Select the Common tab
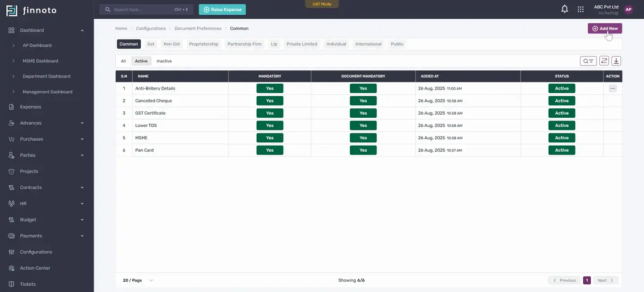644x292 pixels. 129,44
